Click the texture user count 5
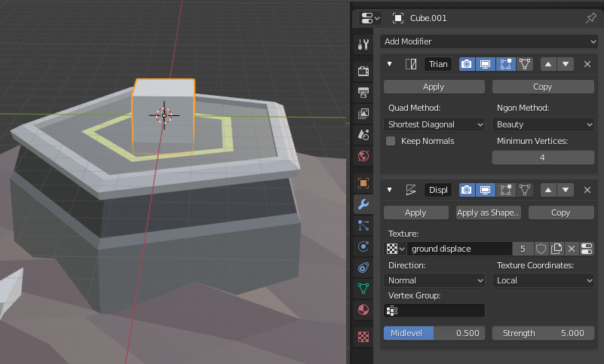This screenshot has height=364, width=604. [x=523, y=249]
